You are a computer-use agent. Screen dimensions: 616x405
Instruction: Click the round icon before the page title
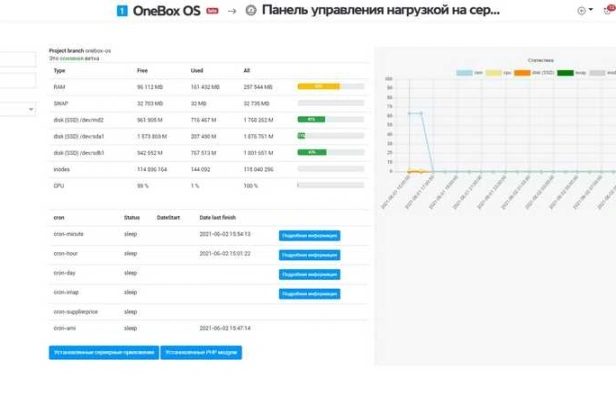tap(250, 11)
